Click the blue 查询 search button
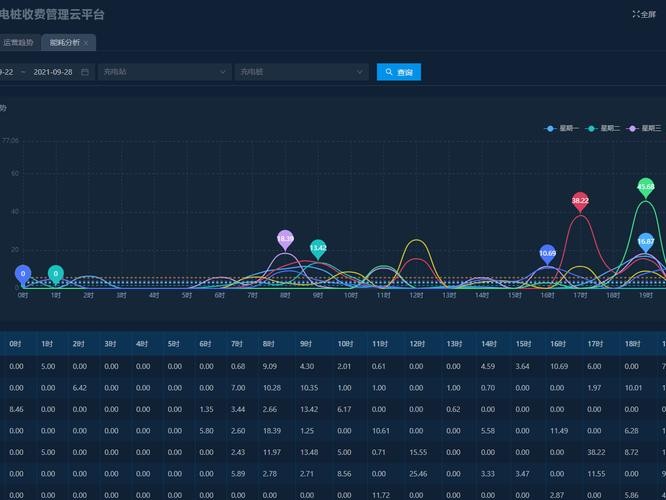Viewport: 666px width, 500px height. (399, 72)
